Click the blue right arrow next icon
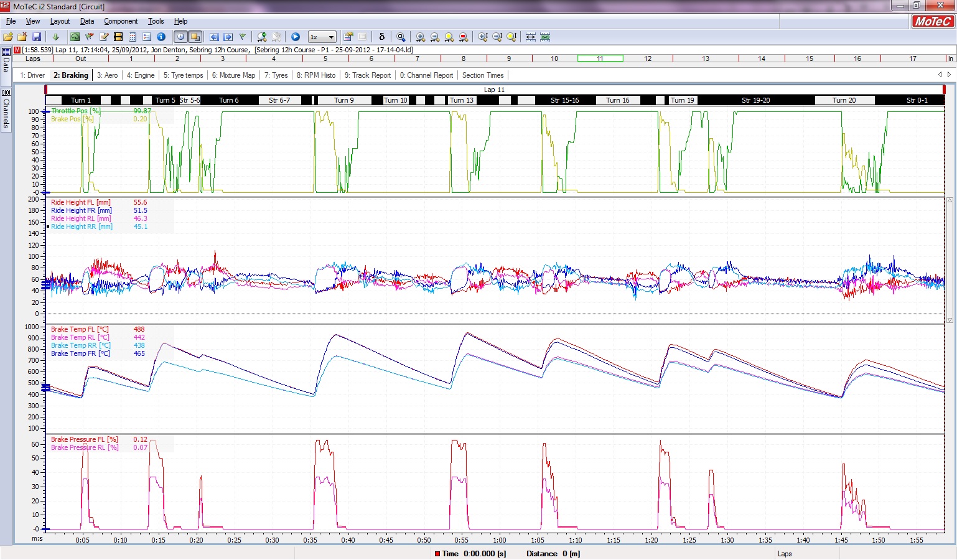The height and width of the screenshot is (560, 957). coord(228,37)
